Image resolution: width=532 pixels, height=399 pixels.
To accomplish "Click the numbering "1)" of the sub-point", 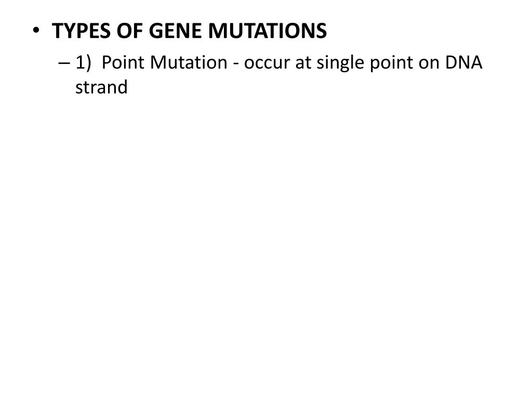I will point(84,63).
